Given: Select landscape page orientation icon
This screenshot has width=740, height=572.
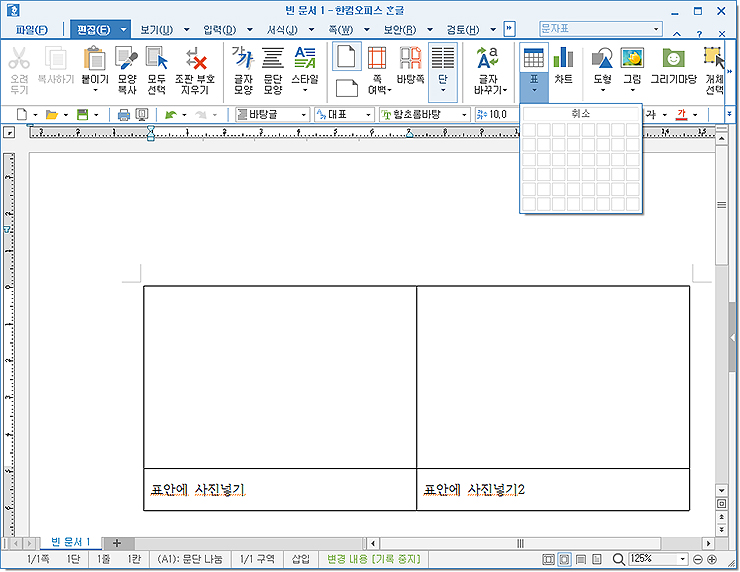Looking at the screenshot, I should click(x=347, y=88).
